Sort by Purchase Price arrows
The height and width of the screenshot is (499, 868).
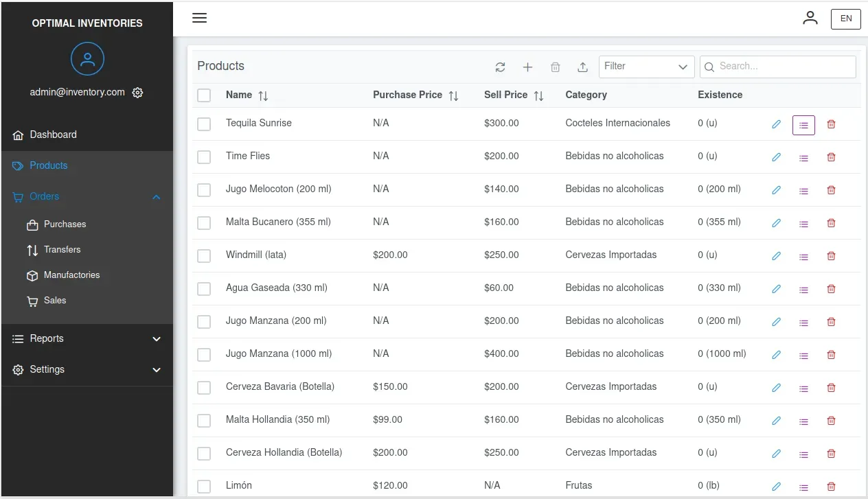coord(453,96)
